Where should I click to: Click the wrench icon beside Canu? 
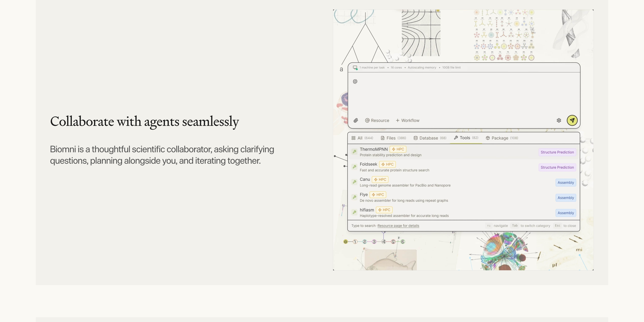coord(354,182)
